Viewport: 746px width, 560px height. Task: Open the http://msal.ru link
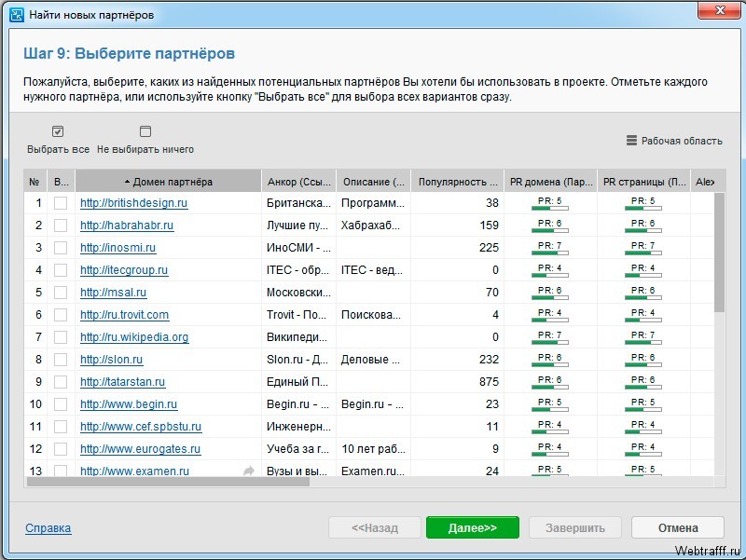(x=113, y=293)
